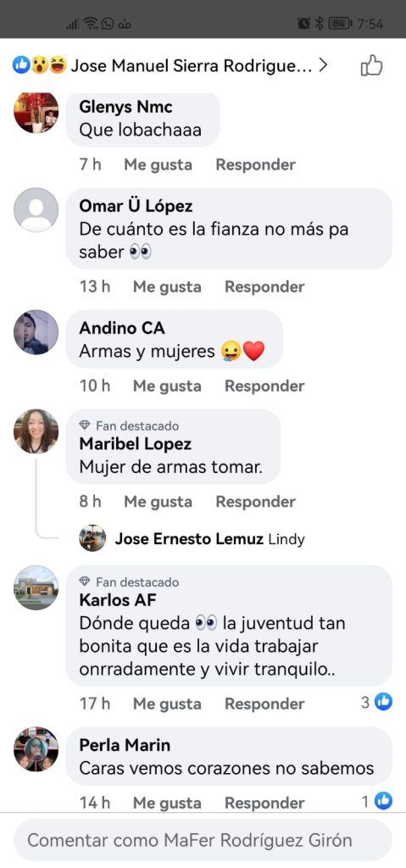Reply to Omar Ü López's comment
406x868 pixels.
click(264, 287)
